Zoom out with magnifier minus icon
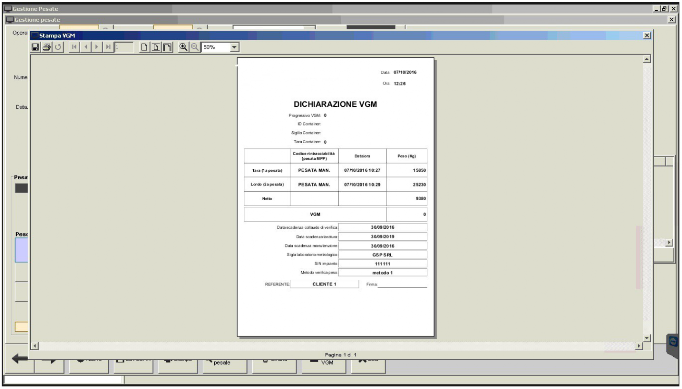Viewport: 682px width, 389px height. [x=195, y=47]
